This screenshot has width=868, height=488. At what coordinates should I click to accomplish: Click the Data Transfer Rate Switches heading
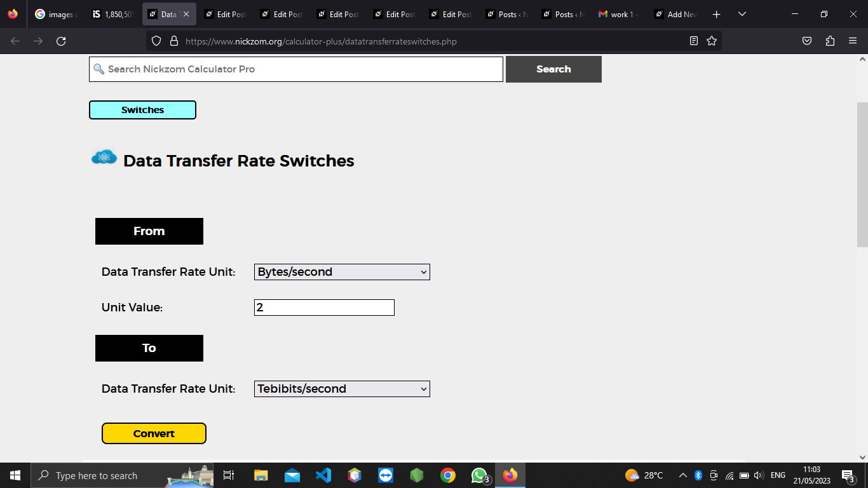coord(239,161)
